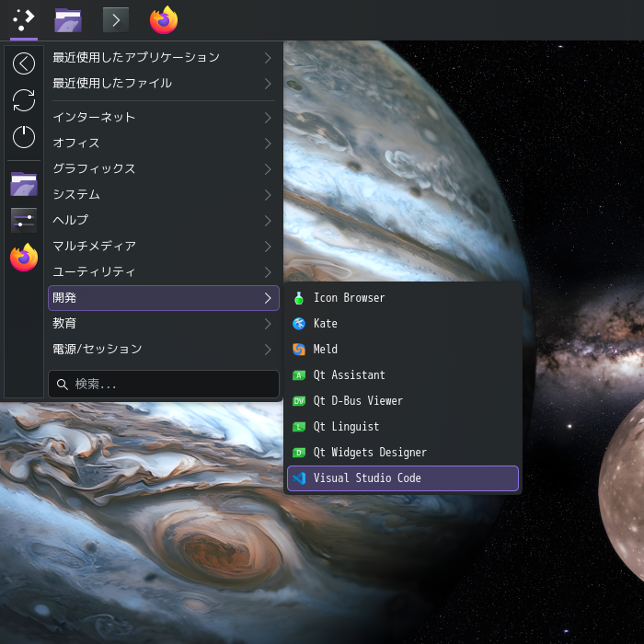Click the power shutdown icon in sidebar
The width and height of the screenshot is (644, 644).
[x=24, y=137]
